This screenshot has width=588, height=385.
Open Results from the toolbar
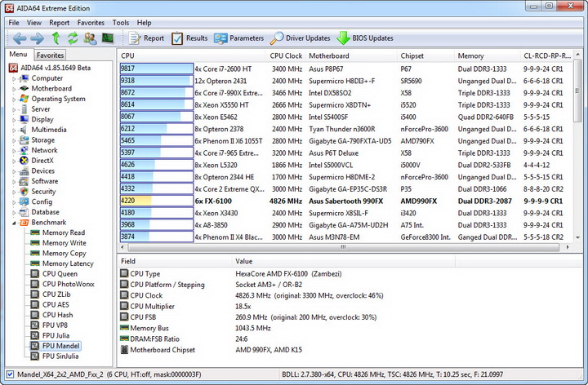(x=189, y=38)
